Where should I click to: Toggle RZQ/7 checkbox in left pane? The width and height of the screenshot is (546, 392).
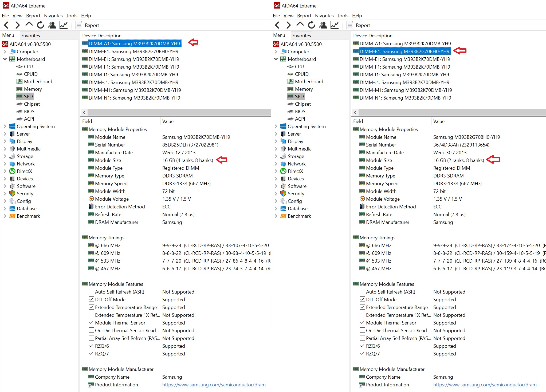91,353
